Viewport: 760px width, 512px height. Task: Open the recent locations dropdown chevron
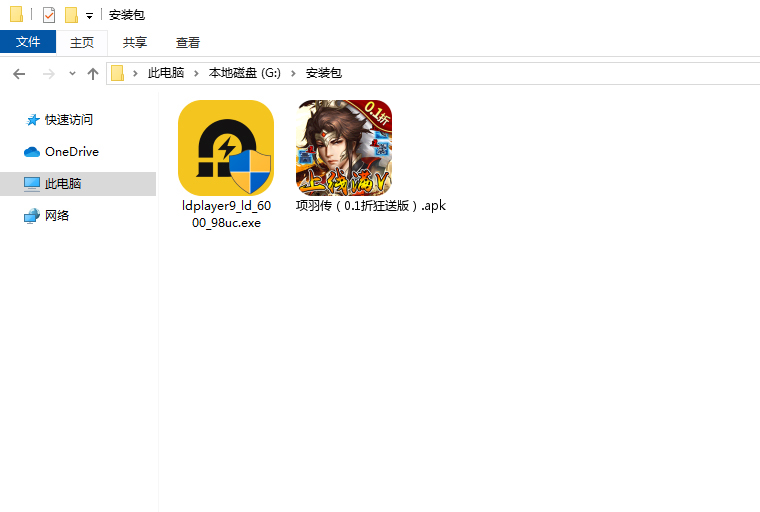pos(72,74)
